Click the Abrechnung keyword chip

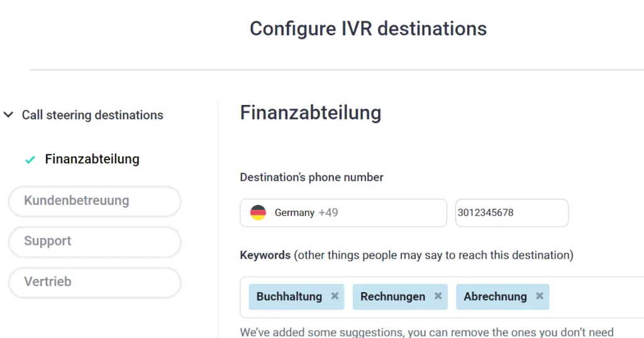(x=495, y=296)
